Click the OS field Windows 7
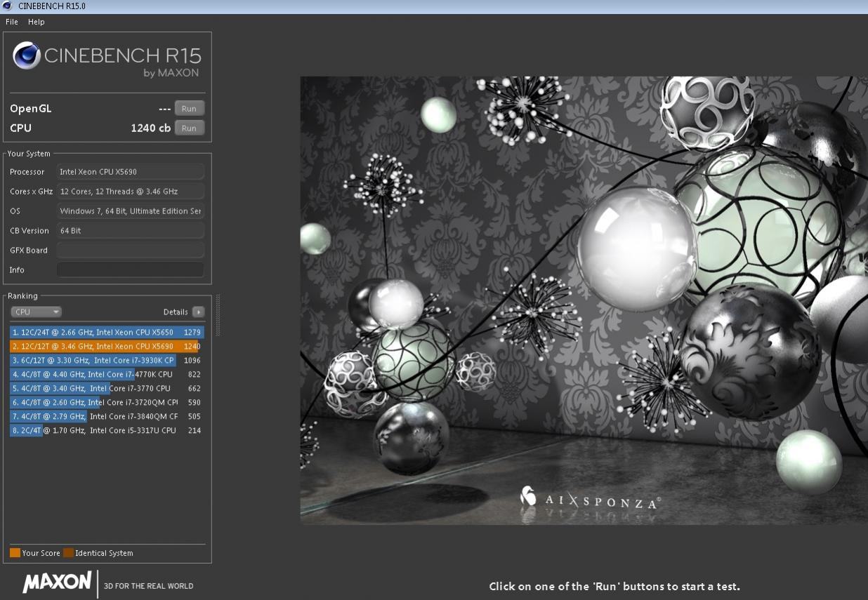This screenshot has height=600, width=868. [131, 211]
